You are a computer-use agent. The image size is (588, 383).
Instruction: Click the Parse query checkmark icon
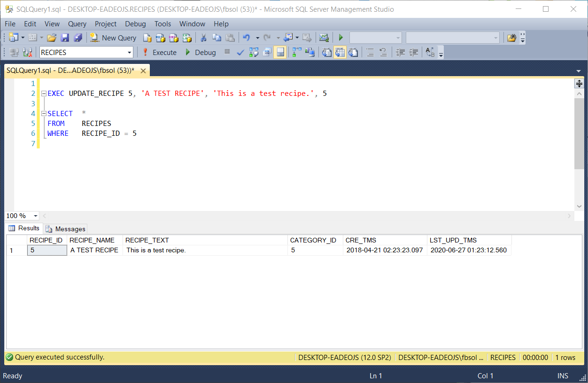click(x=240, y=53)
